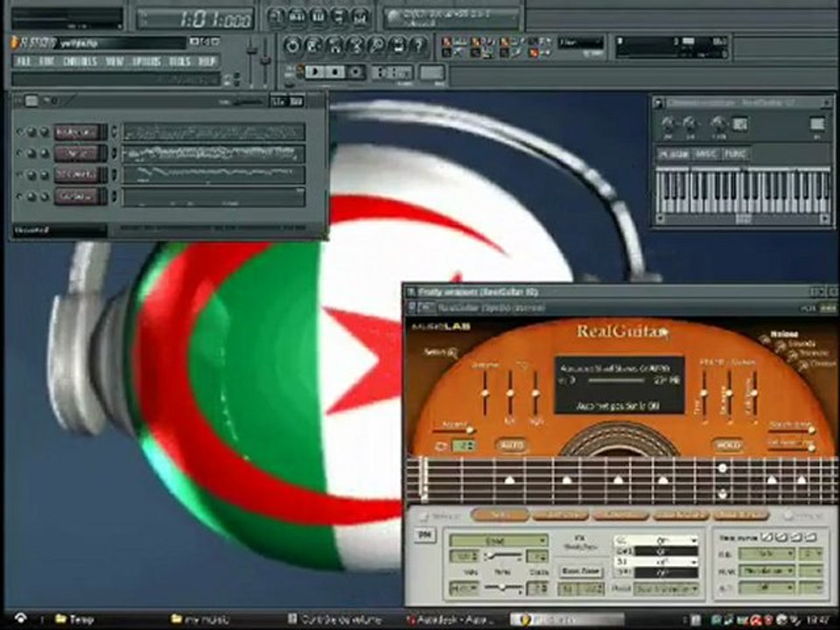Image resolution: width=840 pixels, height=630 pixels.
Task: Click the magnifier-shaped icon in the shortcut toolbar
Action: [x=377, y=45]
